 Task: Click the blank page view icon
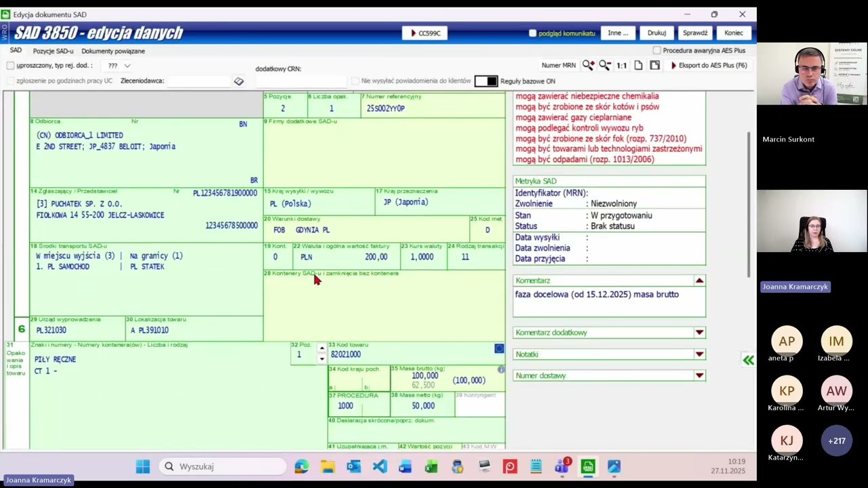638,65
